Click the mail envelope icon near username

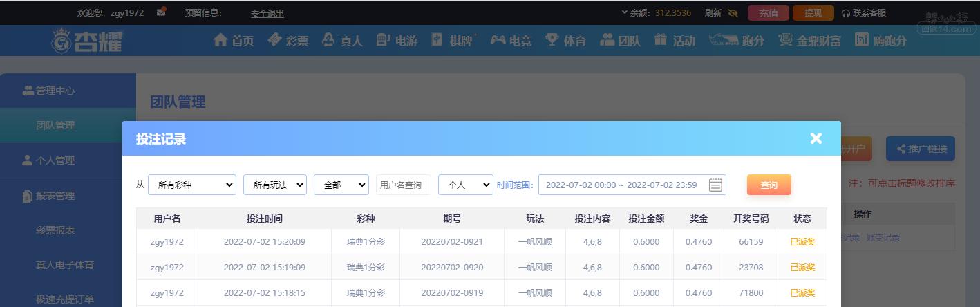[x=161, y=12]
